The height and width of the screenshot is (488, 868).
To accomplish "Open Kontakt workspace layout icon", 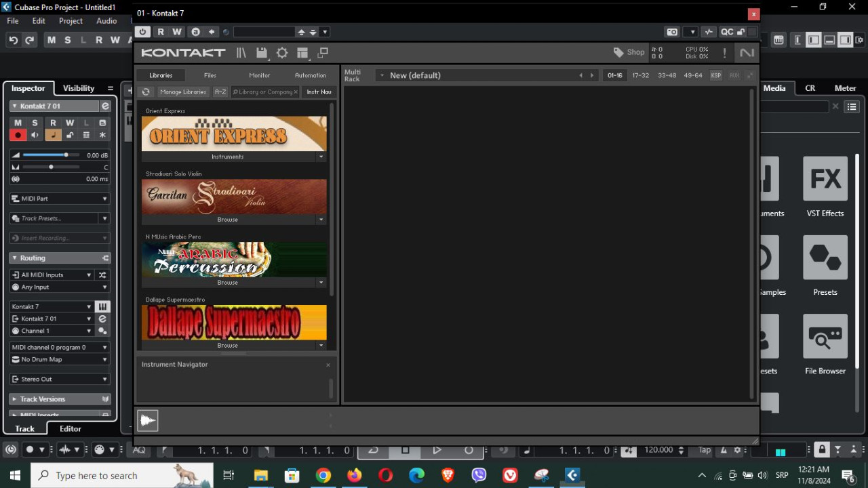I will click(x=302, y=53).
